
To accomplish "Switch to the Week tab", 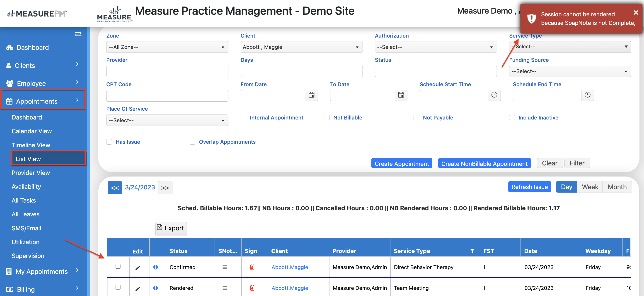I will click(590, 187).
